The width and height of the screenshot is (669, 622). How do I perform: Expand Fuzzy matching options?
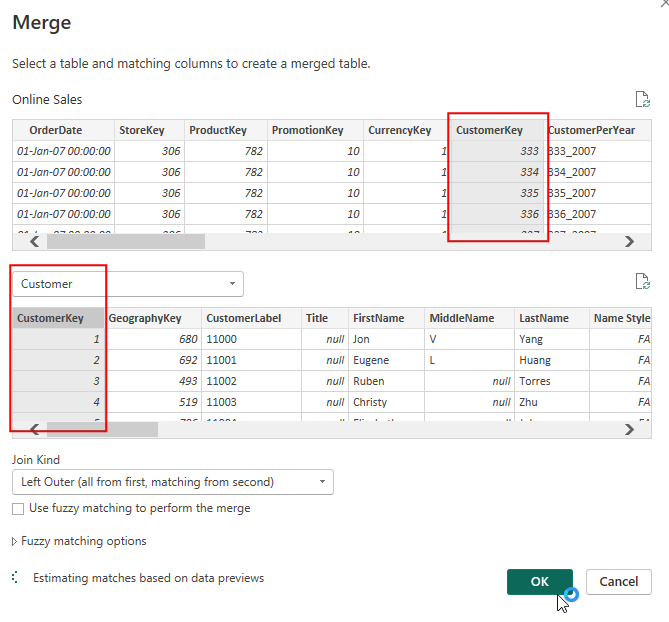point(79,541)
